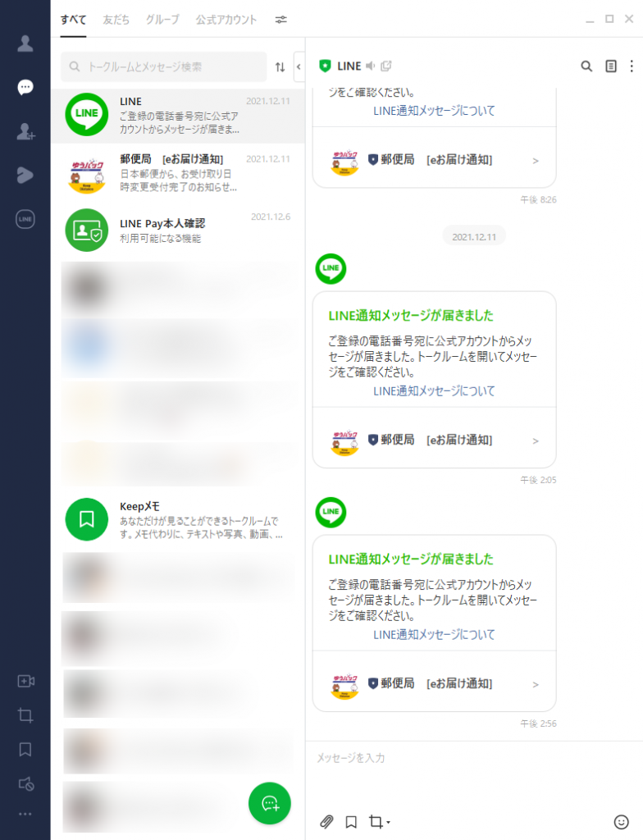This screenshot has height=840, width=643.
Task: Open the chat more options menu
Action: [632, 66]
